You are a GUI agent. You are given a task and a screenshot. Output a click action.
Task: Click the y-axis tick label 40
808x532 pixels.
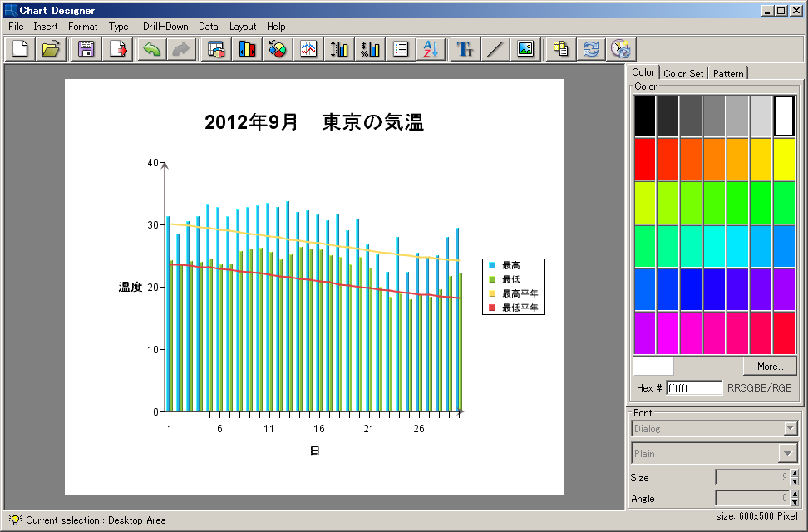[x=153, y=163]
